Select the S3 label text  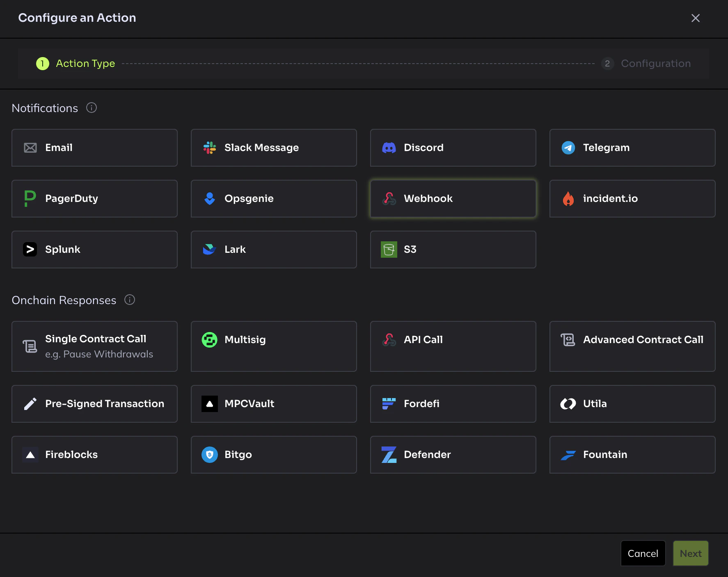410,250
